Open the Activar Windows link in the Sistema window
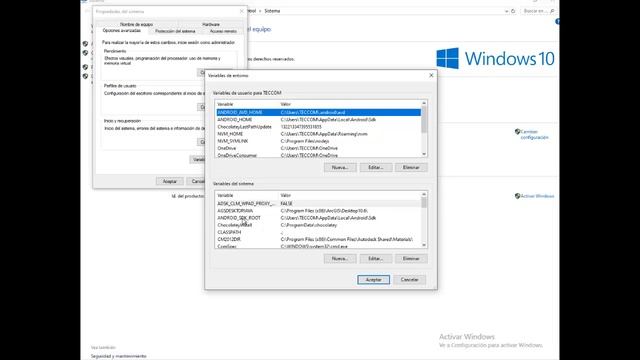This screenshot has width=640, height=360. pos(537,196)
